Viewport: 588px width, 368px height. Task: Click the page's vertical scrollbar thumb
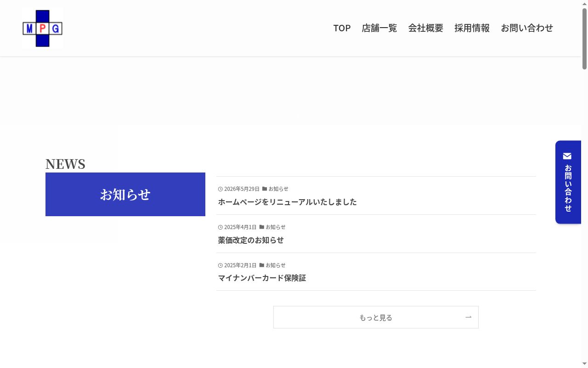point(585,39)
